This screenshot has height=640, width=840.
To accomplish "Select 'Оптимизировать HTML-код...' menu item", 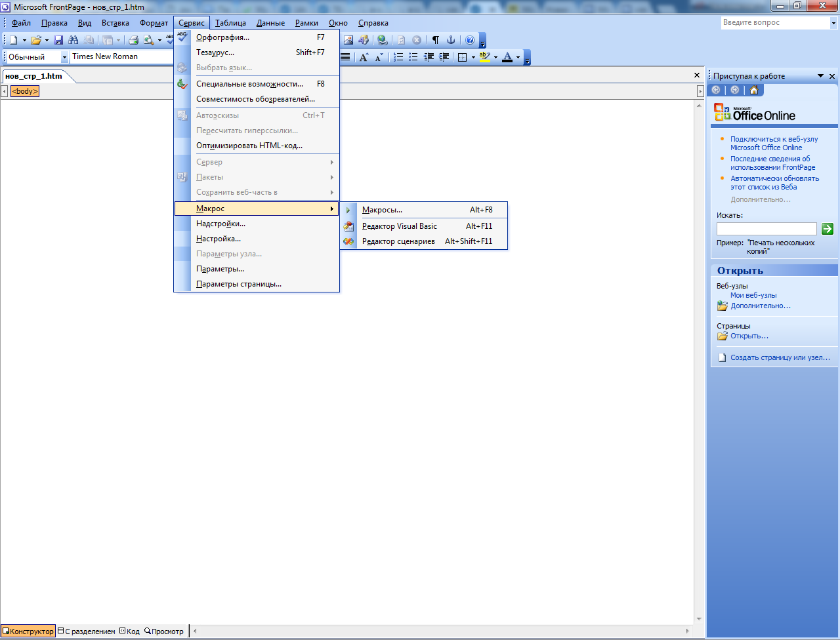I will (x=257, y=146).
